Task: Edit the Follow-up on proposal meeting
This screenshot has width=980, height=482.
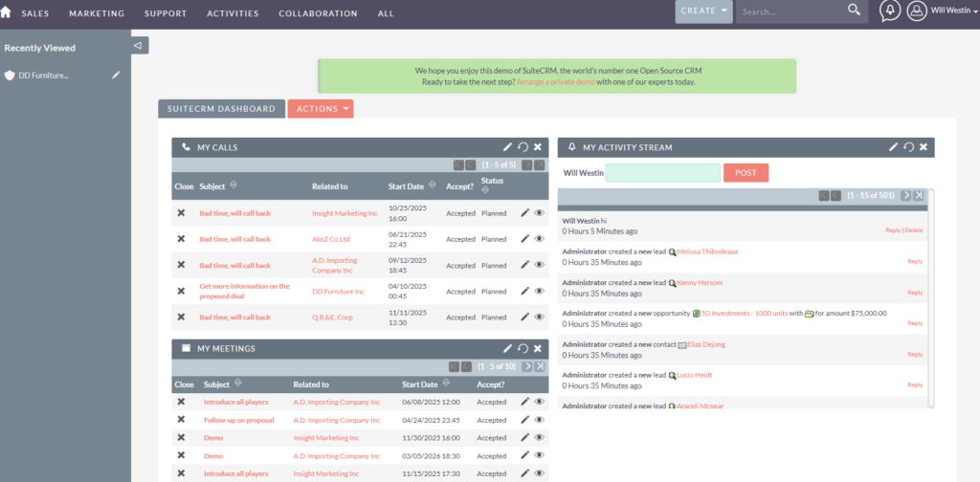Action: click(x=525, y=420)
